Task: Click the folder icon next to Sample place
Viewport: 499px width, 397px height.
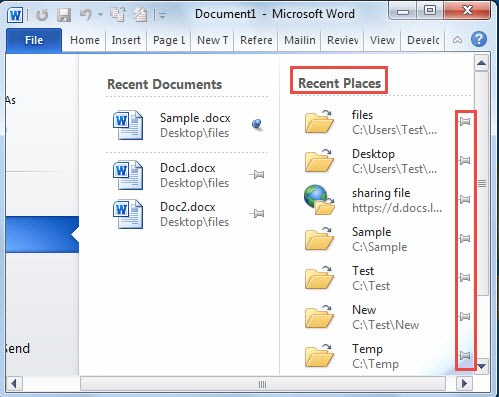Action: click(x=319, y=239)
